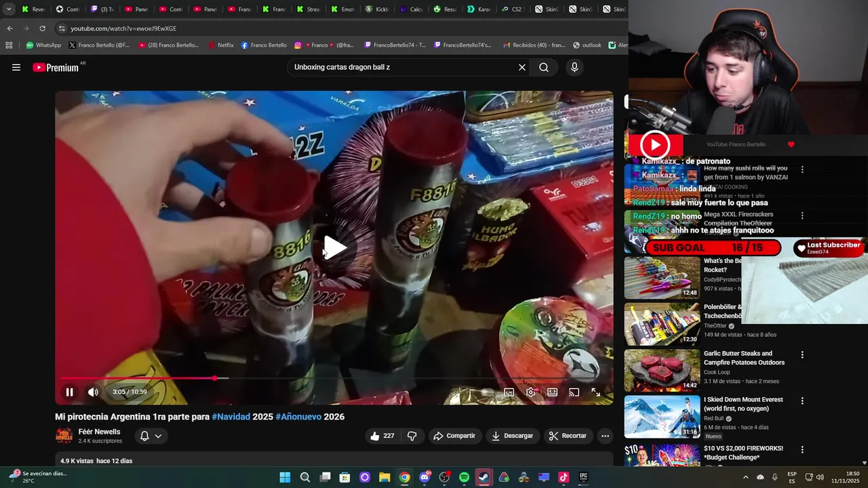The image size is (868, 488).
Task: Toggle subtitles in the video player
Action: [x=509, y=392]
